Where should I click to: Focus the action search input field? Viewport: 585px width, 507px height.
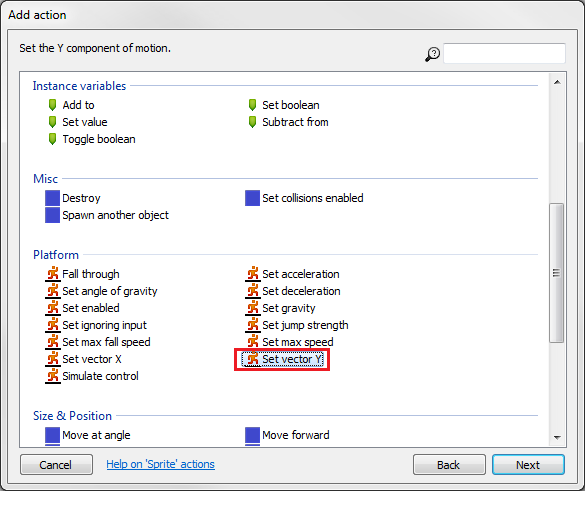click(x=504, y=53)
